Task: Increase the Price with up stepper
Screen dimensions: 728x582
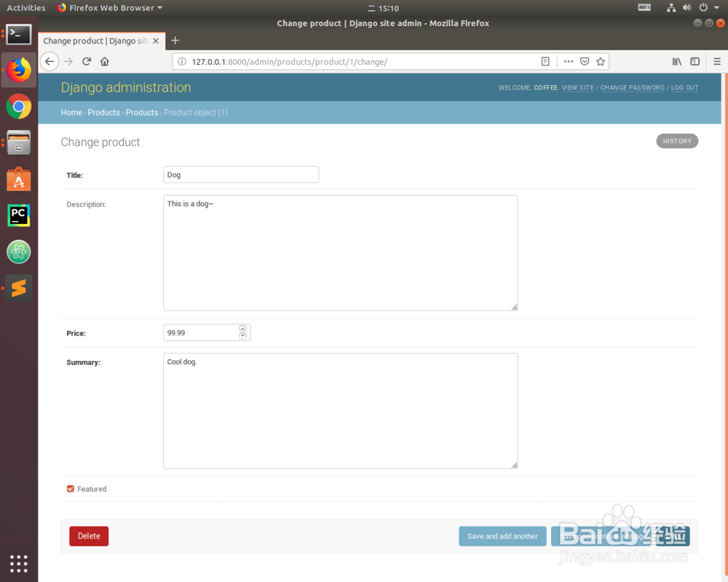Action: [243, 329]
